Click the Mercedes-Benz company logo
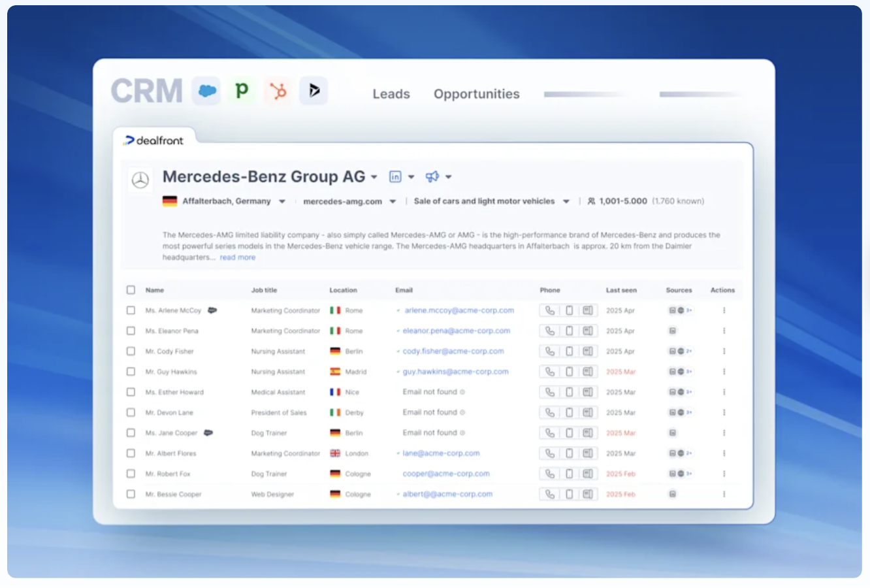The width and height of the screenshot is (870, 588). (x=140, y=180)
